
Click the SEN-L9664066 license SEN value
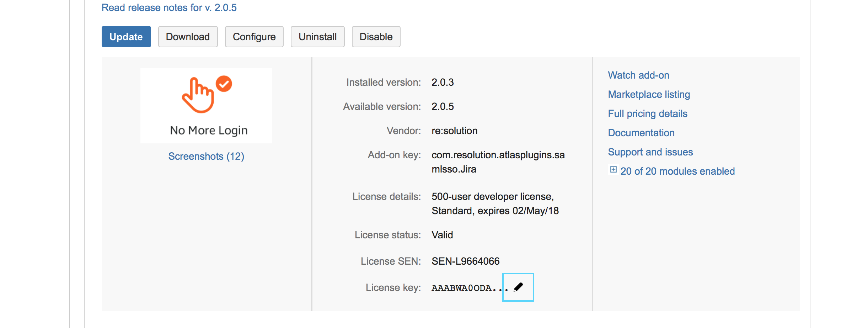click(x=465, y=261)
